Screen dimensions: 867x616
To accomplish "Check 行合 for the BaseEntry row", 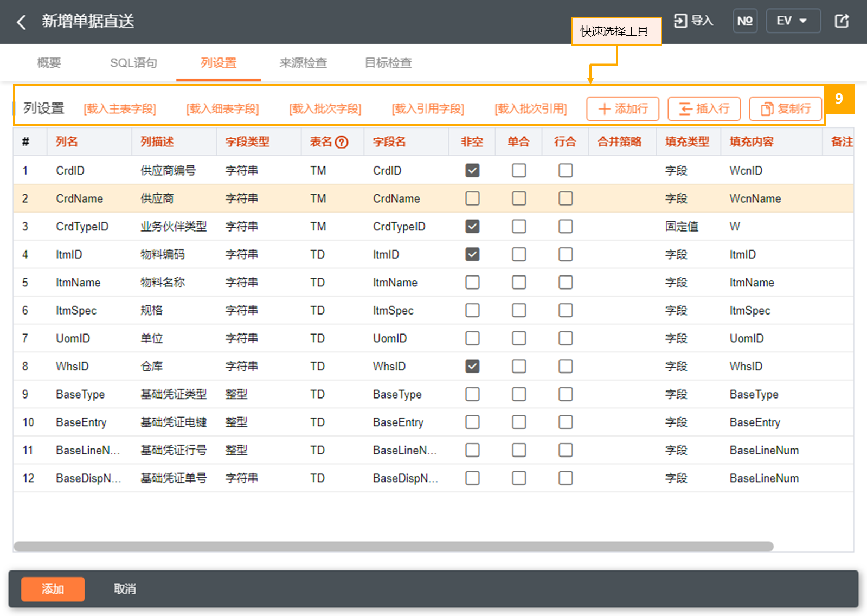I will [566, 422].
